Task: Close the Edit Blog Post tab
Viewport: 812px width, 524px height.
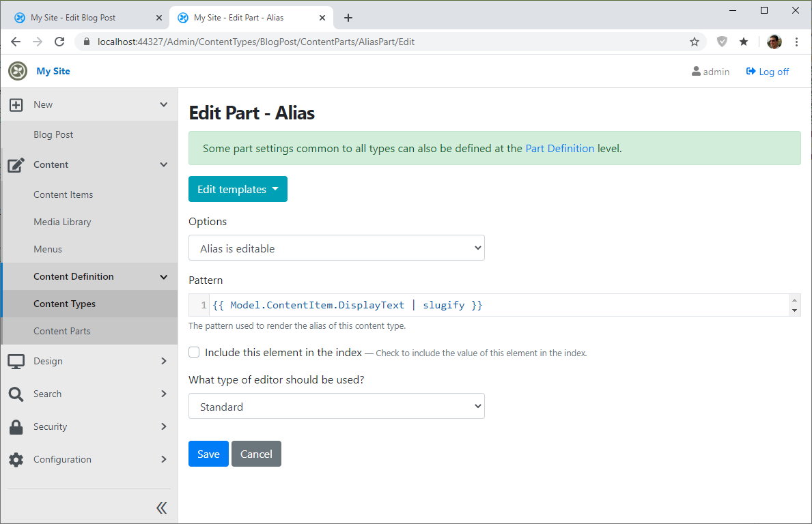Action: (159, 18)
